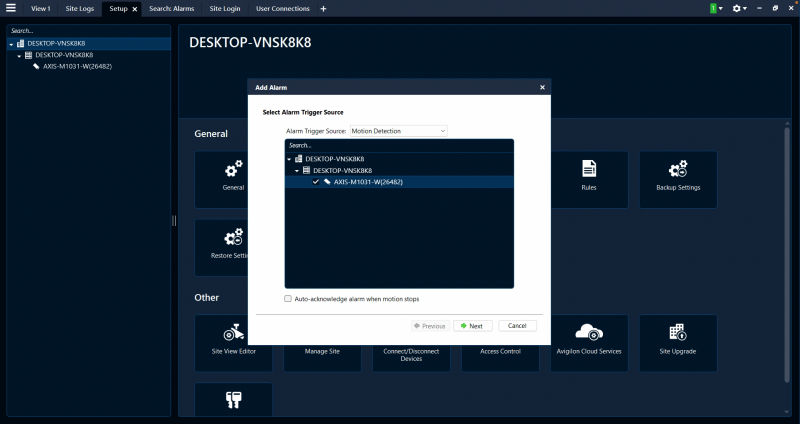Click the site icon of top sidebar node
Image resolution: width=800 pixels, height=424 pixels.
pyautogui.click(x=20, y=44)
